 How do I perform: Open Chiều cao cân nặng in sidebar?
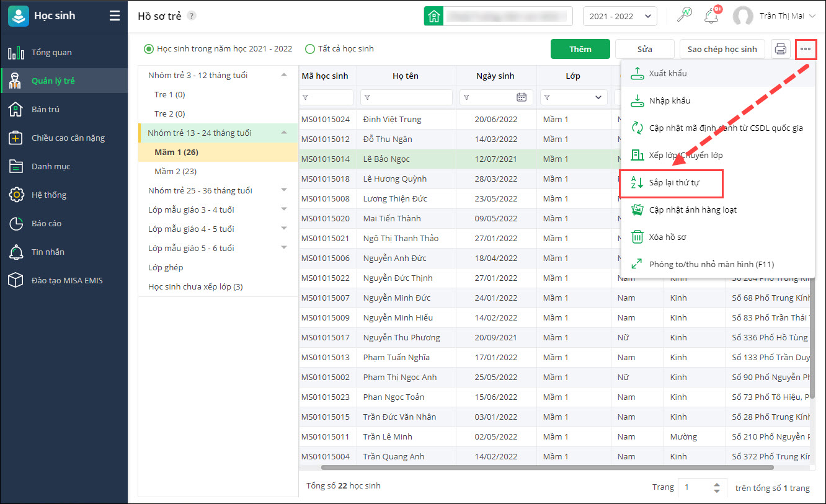click(68, 138)
